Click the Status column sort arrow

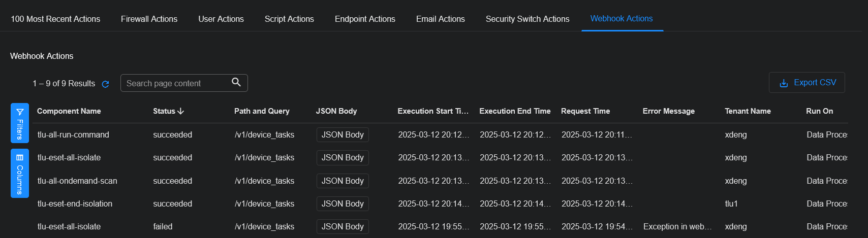181,111
